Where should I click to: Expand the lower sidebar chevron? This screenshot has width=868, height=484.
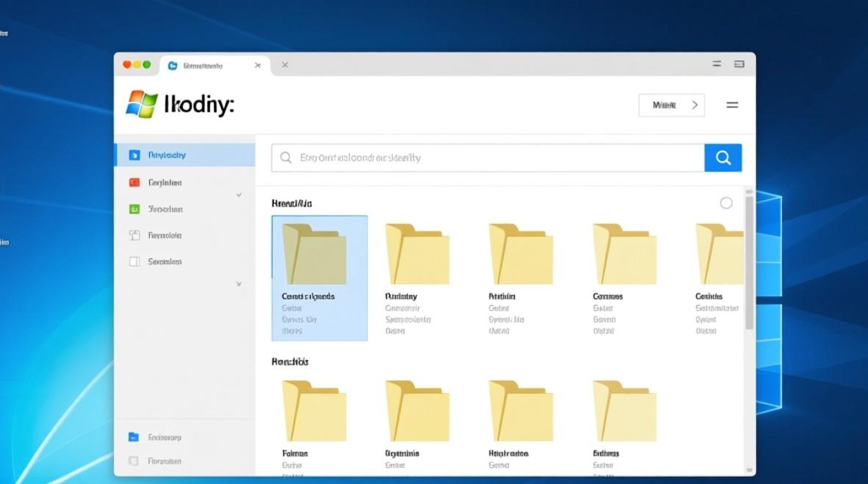238,283
